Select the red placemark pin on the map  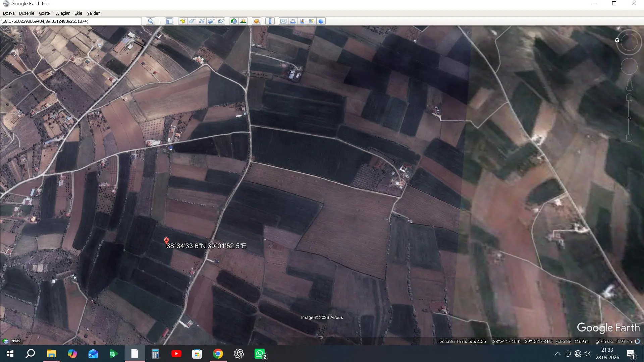pos(166,241)
